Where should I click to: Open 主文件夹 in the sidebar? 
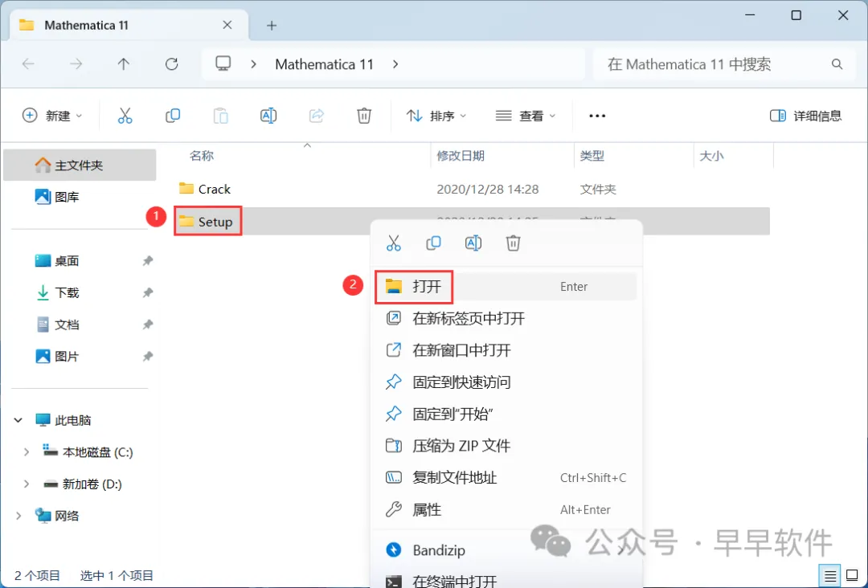79,165
